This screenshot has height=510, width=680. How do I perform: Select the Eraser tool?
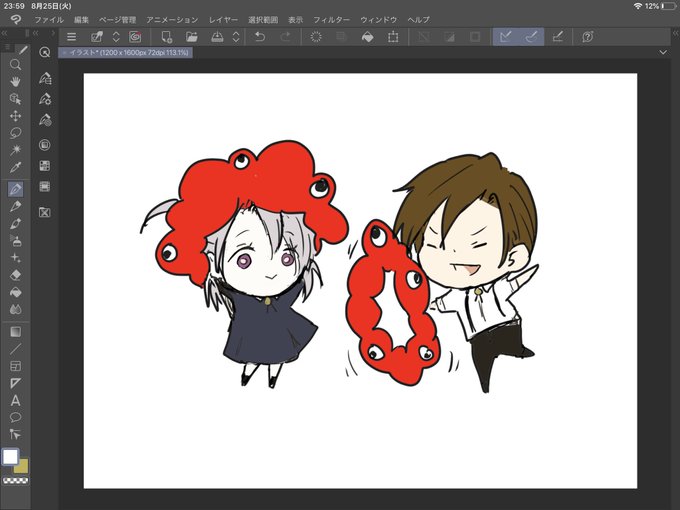(x=16, y=275)
